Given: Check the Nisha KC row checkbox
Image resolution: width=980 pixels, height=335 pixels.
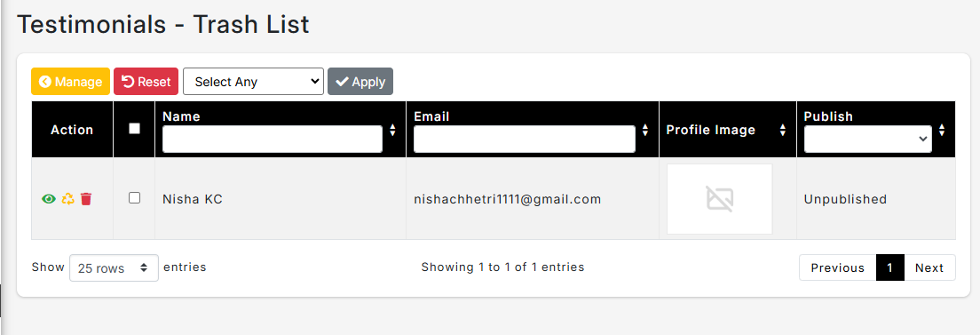Looking at the screenshot, I should tap(134, 198).
